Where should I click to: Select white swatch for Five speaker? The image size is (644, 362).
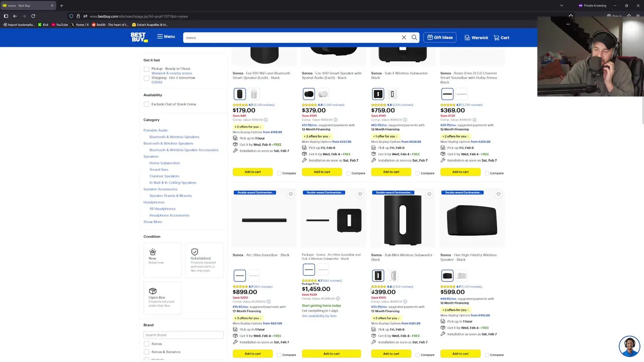coord(461,276)
